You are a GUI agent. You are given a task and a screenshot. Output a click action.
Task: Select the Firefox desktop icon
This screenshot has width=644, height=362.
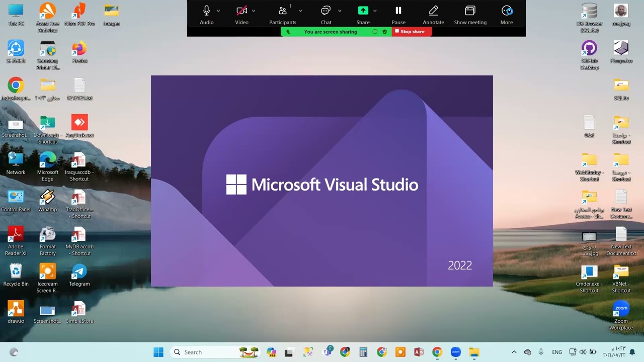click(79, 52)
